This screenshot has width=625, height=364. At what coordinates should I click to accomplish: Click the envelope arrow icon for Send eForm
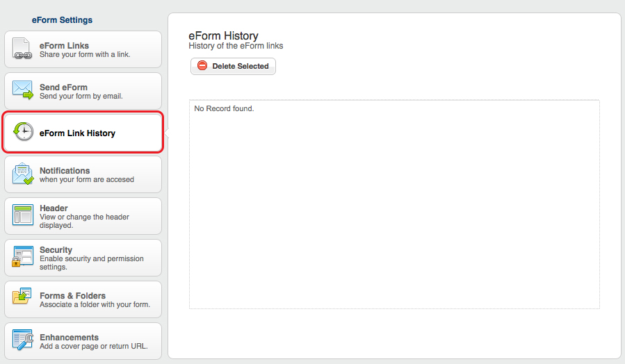coord(23,90)
